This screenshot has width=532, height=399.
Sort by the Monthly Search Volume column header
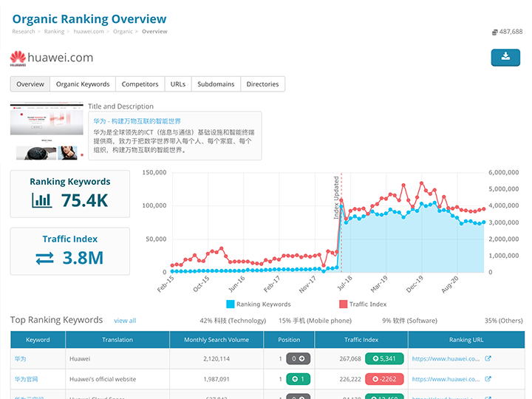click(216, 340)
